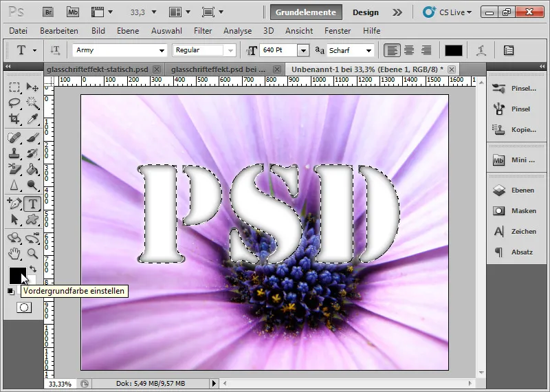Switch to the Design workspace
550x392 pixels.
coord(366,12)
